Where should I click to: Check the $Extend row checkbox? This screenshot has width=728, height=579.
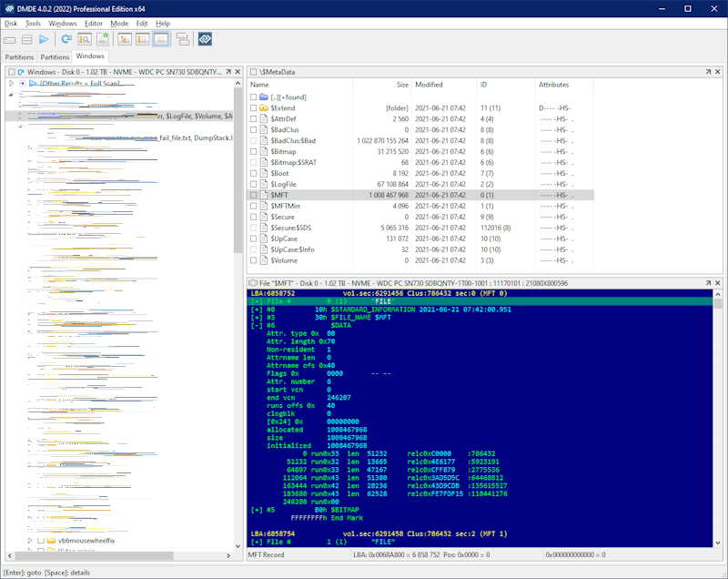[x=253, y=107]
